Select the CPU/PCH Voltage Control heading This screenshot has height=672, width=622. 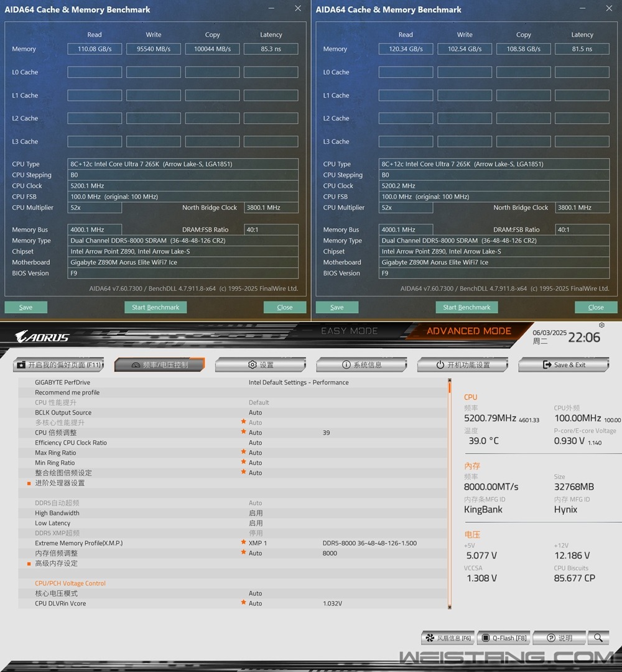click(x=70, y=583)
